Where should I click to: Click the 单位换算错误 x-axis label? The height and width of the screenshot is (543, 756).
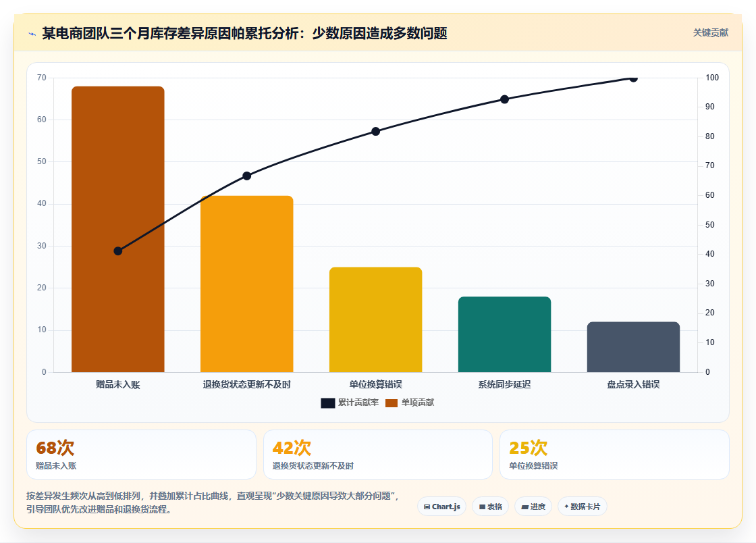point(375,384)
